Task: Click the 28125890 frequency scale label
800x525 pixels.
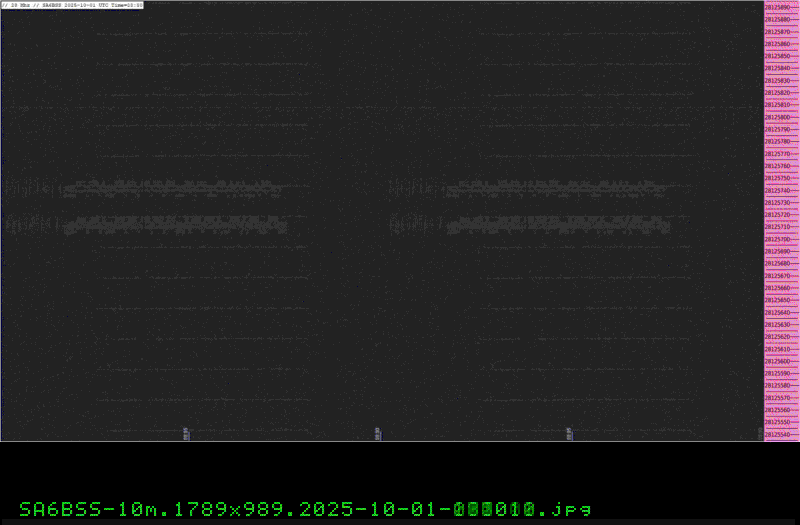Action: click(776, 7)
